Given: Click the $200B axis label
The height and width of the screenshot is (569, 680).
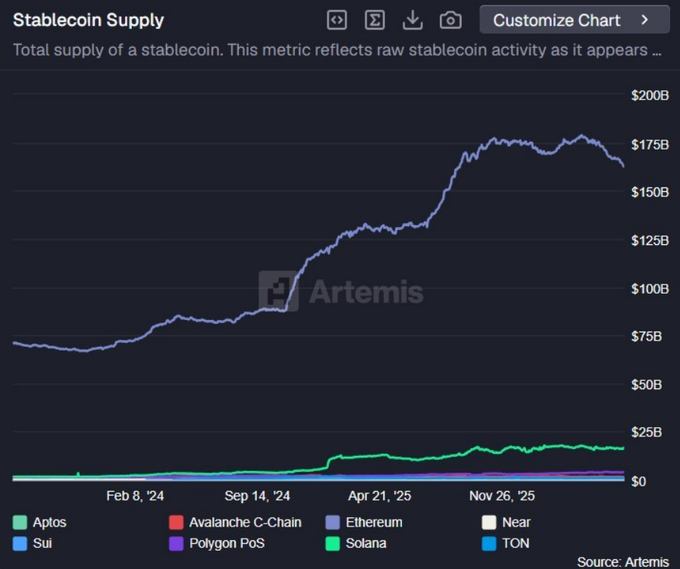Looking at the screenshot, I should [x=650, y=95].
